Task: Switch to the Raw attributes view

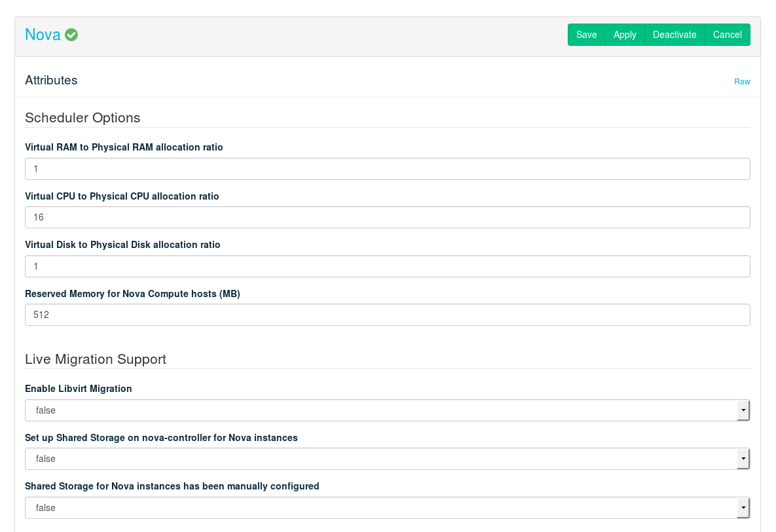Action: [741, 82]
